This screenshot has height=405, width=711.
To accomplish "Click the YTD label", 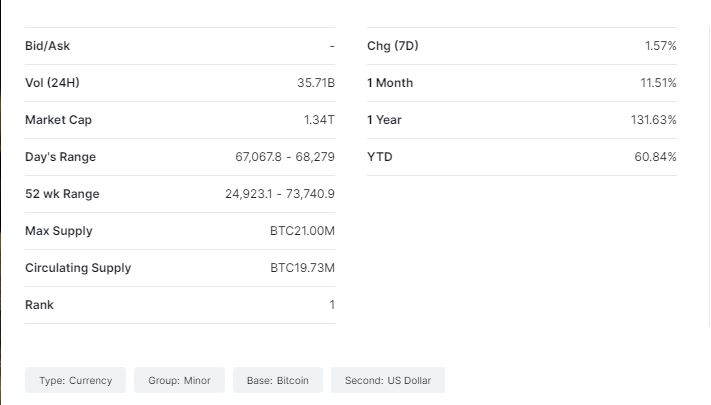I will (x=379, y=157).
